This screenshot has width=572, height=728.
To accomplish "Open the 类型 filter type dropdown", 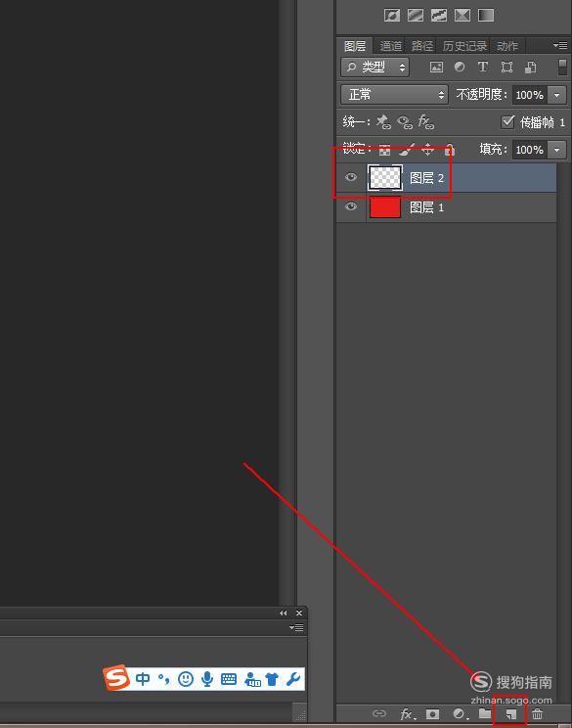I will [x=374, y=68].
